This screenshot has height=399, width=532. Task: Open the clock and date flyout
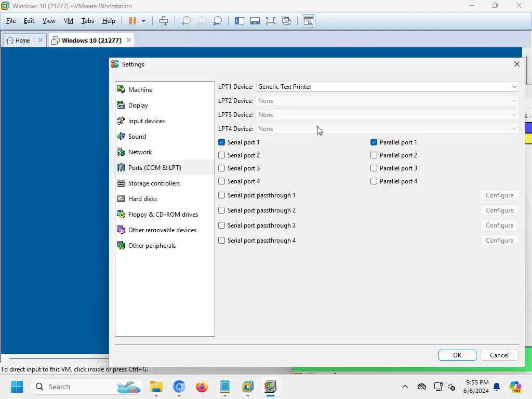tap(476, 387)
